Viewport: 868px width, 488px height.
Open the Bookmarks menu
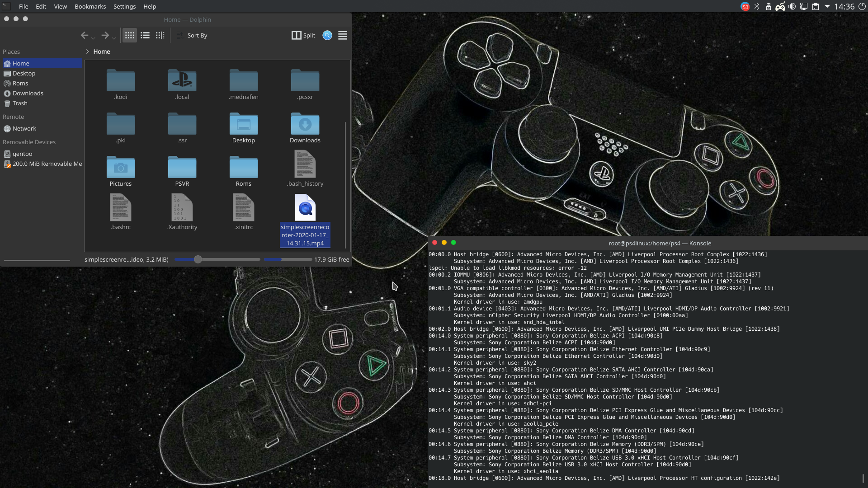click(90, 6)
